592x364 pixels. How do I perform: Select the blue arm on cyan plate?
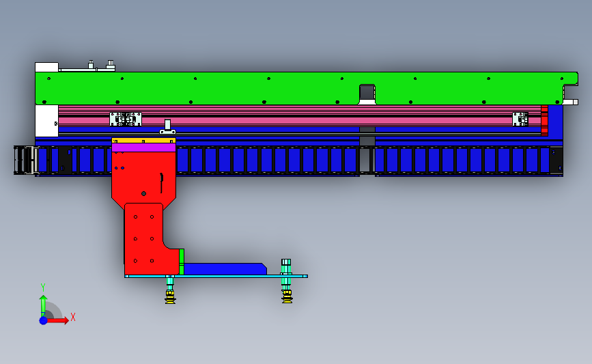225,269
